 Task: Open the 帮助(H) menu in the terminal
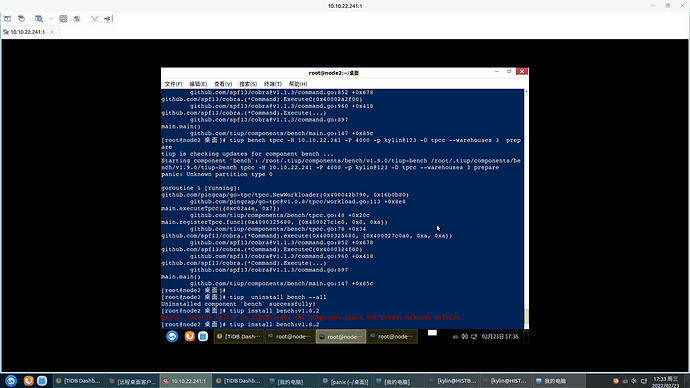click(x=298, y=84)
